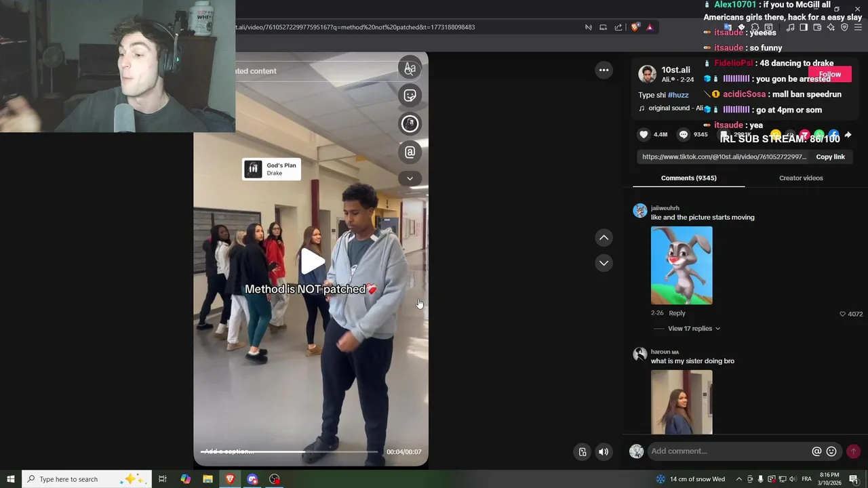Open the #huzz hashtag link
The image size is (868, 488).
click(x=678, y=95)
